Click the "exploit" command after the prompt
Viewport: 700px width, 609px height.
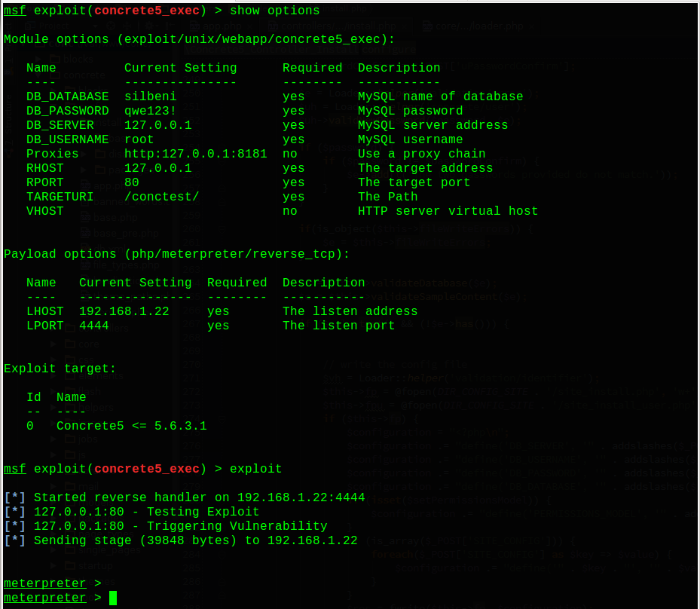[255, 469]
